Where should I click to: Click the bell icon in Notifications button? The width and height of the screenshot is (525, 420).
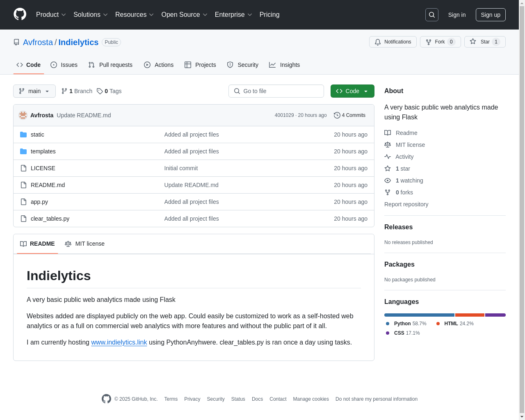click(378, 42)
